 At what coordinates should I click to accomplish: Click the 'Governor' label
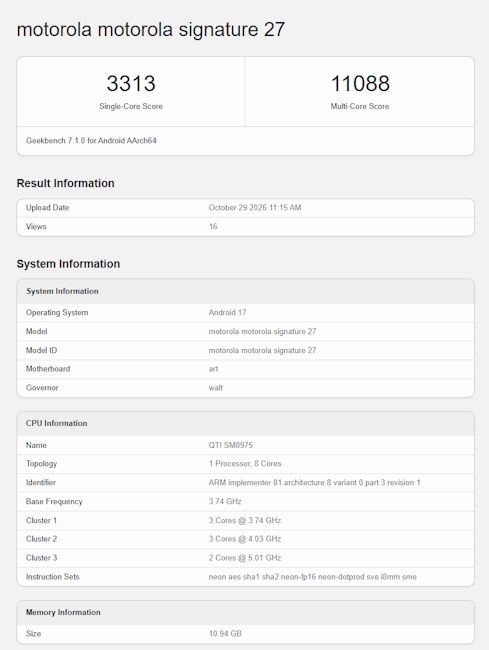point(42,388)
